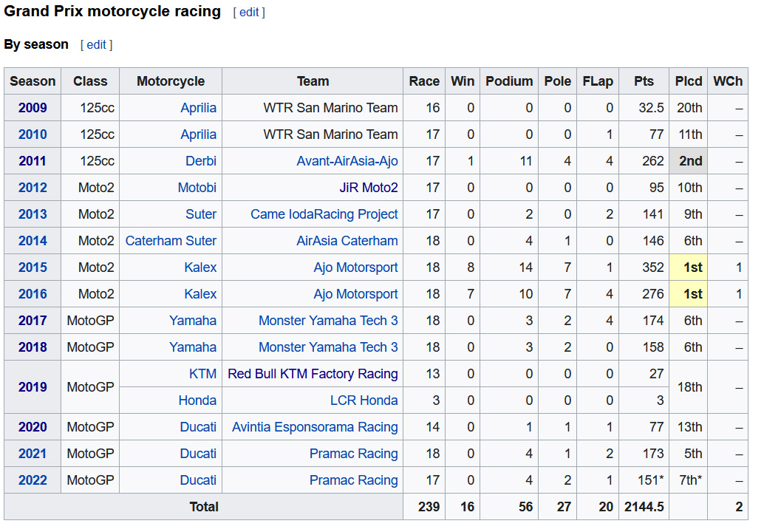The image size is (764, 532).
Task: Open the 2012 season link
Action: 33,188
